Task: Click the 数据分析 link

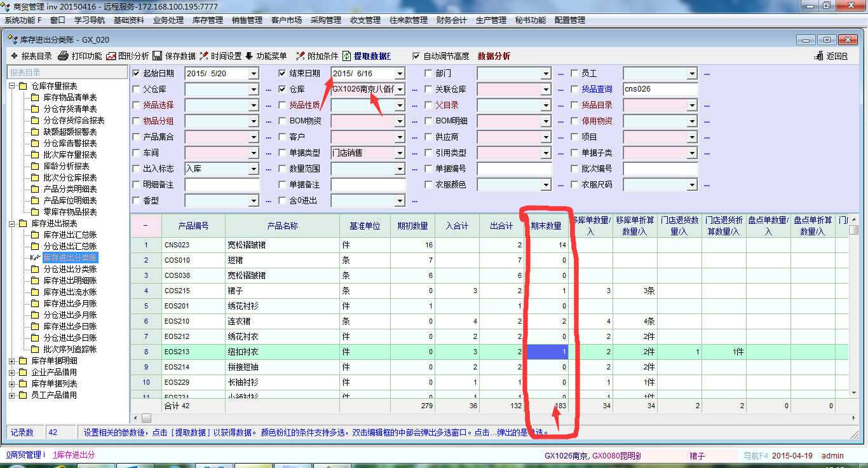Action: pyautogui.click(x=494, y=56)
